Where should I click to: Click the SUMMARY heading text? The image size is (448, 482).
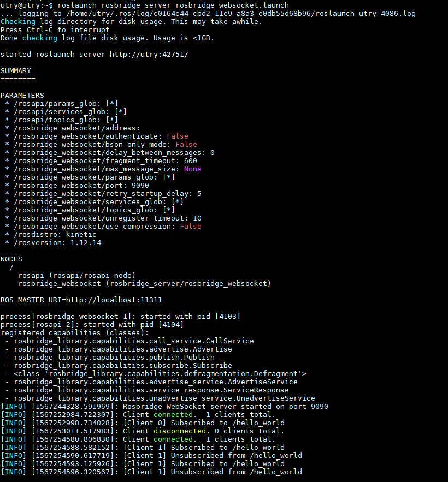[15, 70]
